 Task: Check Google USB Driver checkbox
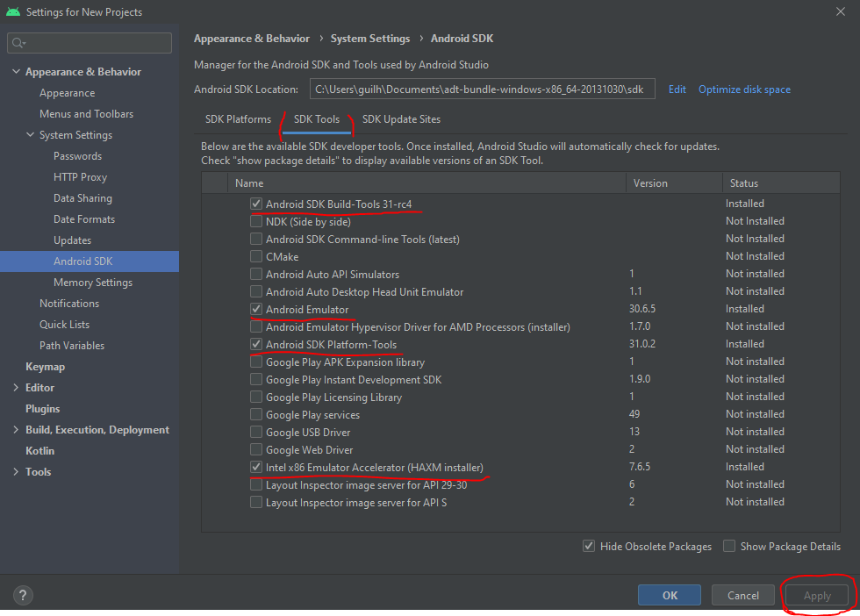[256, 433]
